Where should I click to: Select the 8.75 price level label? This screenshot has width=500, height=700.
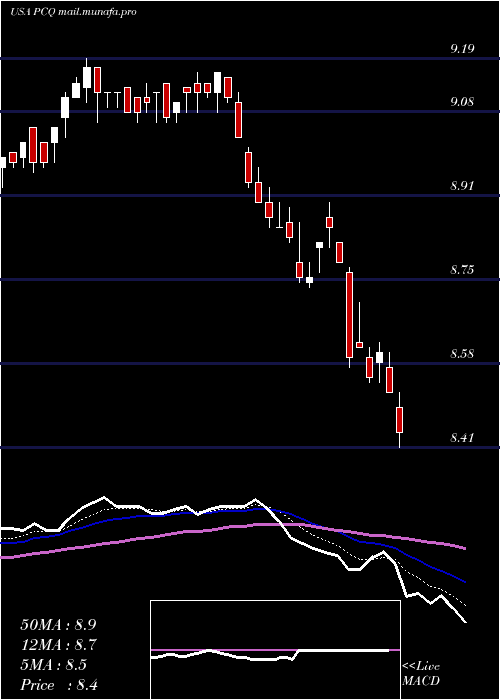point(462,270)
